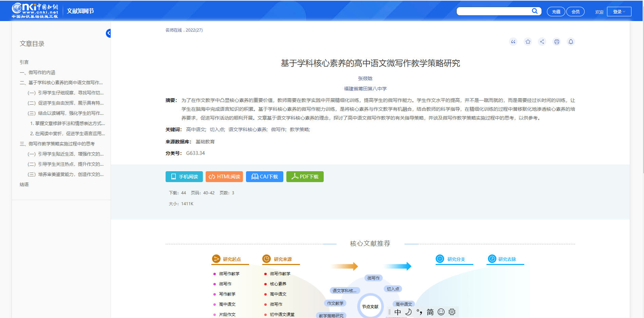The image size is (644, 318).
Task: Click the 研究去脉 blue circle icon
Action: (492, 259)
